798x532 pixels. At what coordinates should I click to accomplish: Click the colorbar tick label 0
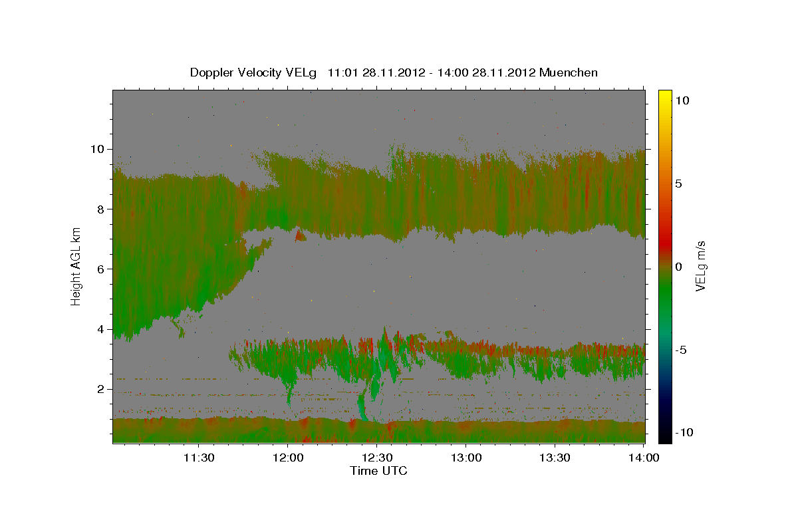click(x=680, y=267)
